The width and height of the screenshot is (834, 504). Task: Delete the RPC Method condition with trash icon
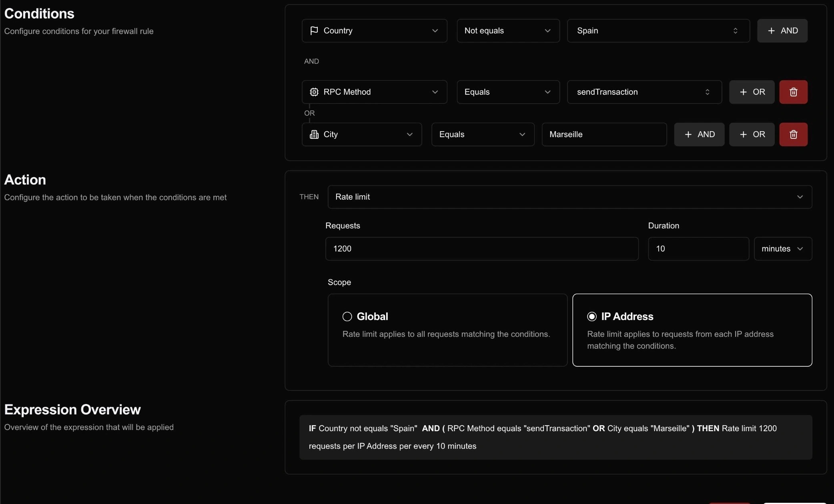(793, 92)
